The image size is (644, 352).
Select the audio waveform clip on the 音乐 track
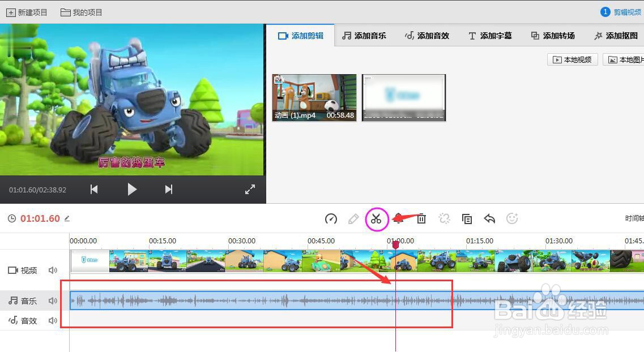(357, 301)
